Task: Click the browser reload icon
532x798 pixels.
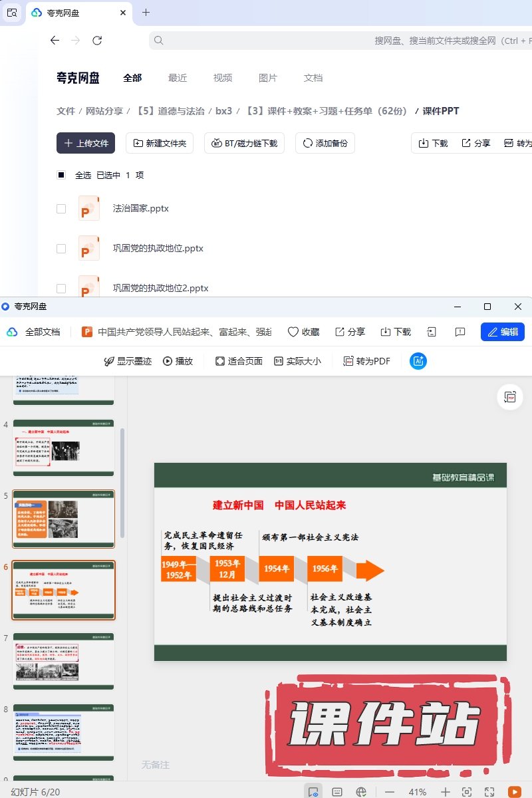Action: pos(97,41)
